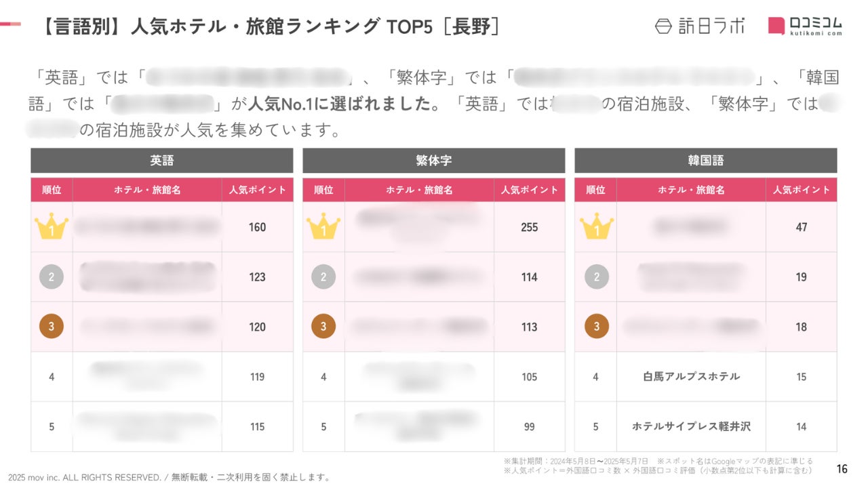Viewport: 868px width, 488px height.
Task: Select the silver rank 2 badge under 英語
Action: 52,277
